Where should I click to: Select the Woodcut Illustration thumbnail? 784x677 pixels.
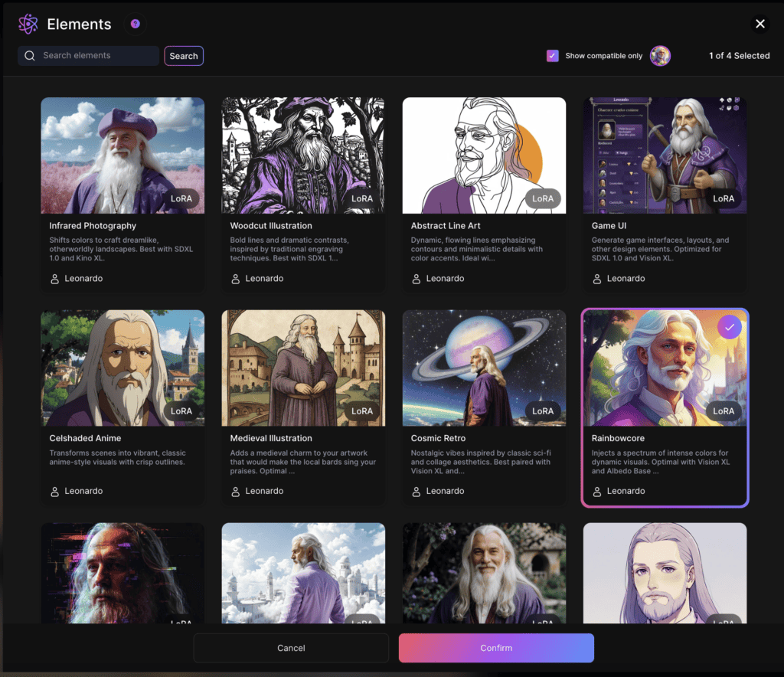pos(303,155)
